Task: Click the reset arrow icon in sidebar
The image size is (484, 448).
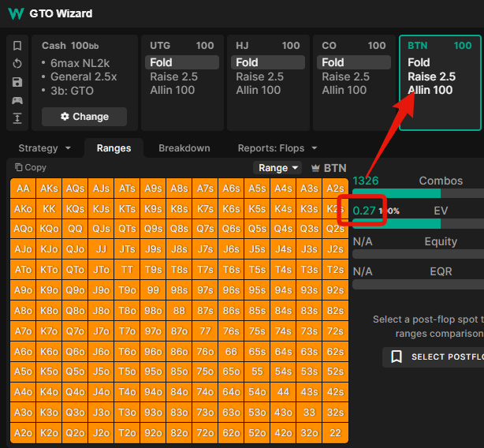Action: coord(17,64)
